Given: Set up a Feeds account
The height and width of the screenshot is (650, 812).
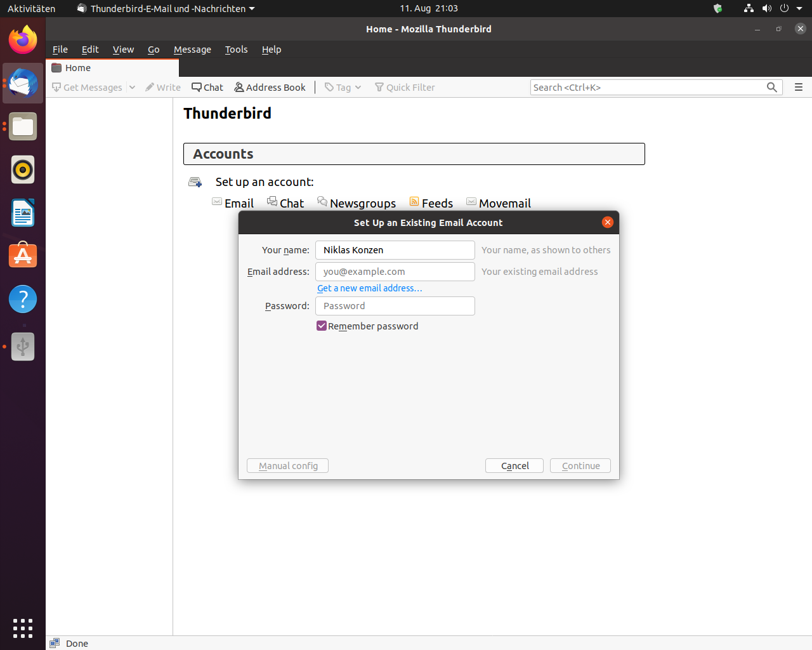Looking at the screenshot, I should (431, 203).
